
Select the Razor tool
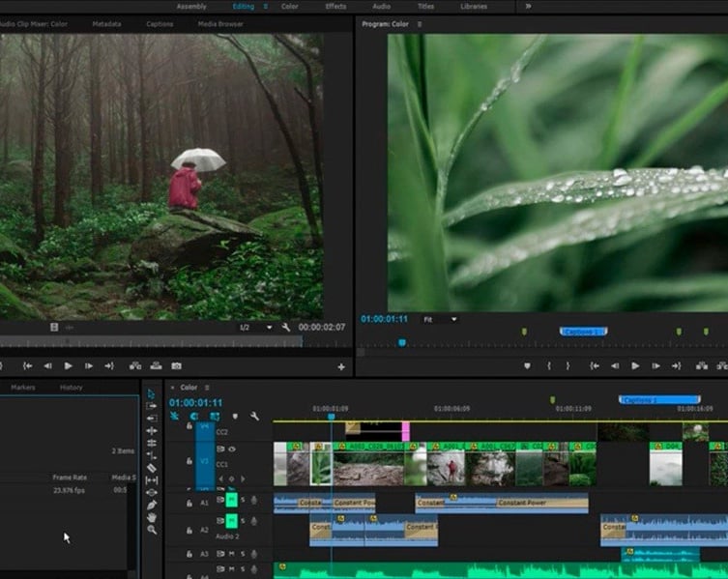tap(152, 468)
